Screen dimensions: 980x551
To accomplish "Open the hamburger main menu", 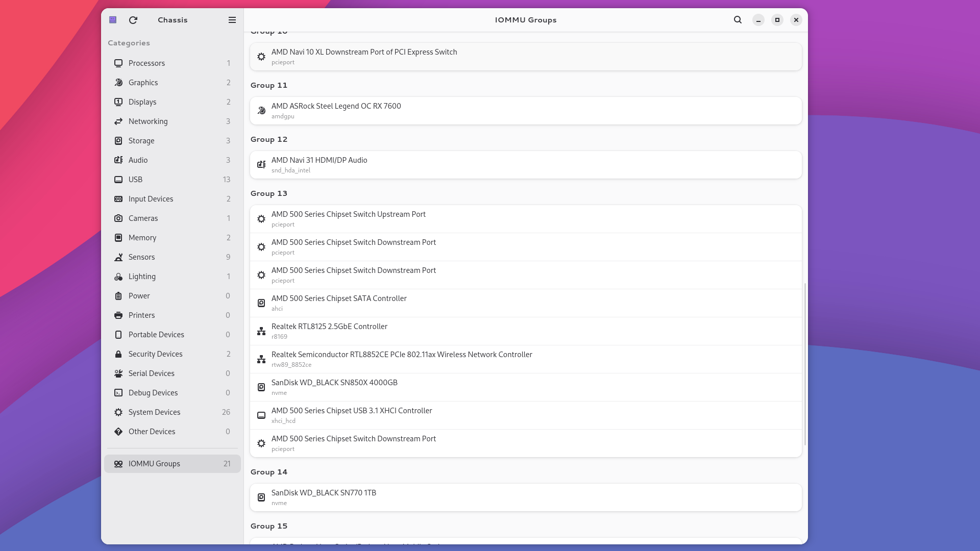I will (232, 20).
